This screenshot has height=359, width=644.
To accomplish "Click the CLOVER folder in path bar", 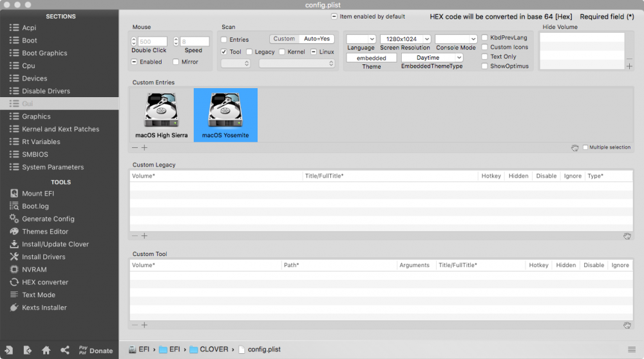I will tap(209, 349).
